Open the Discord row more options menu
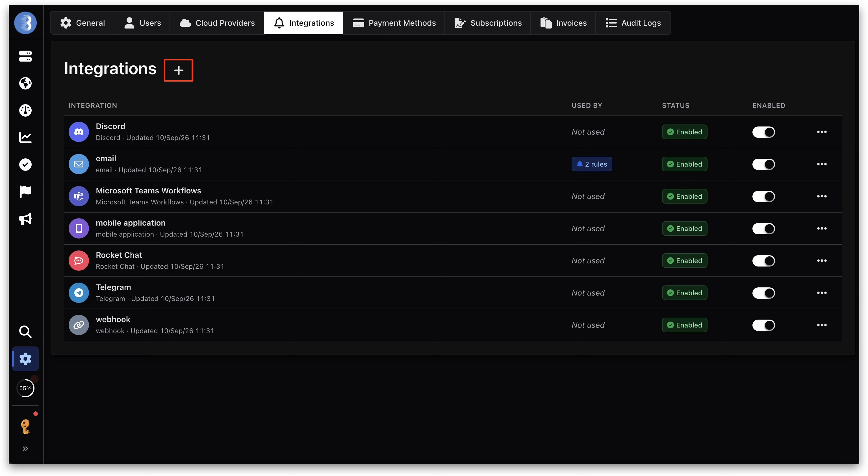 click(x=822, y=132)
